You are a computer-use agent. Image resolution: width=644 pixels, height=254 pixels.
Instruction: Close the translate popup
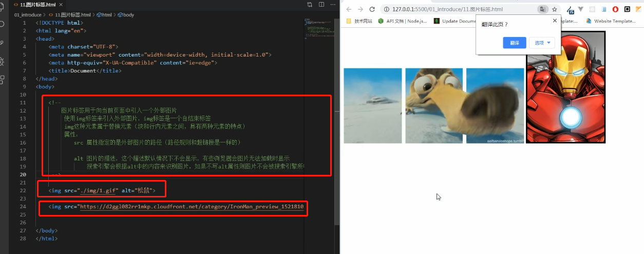(x=555, y=21)
